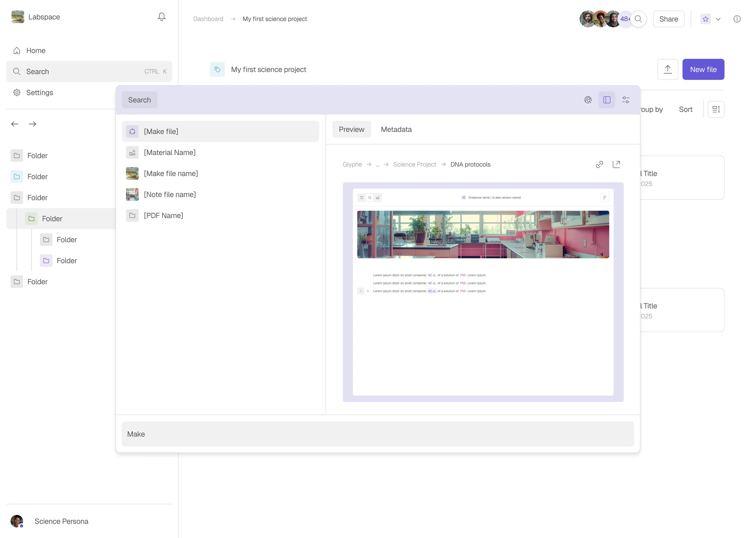The height and width of the screenshot is (538, 756).
Task: Open the filter sliders icon
Action: coord(626,100)
